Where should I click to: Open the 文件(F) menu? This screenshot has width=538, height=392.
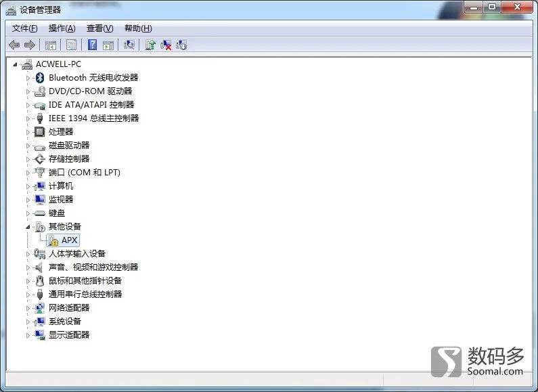point(25,28)
